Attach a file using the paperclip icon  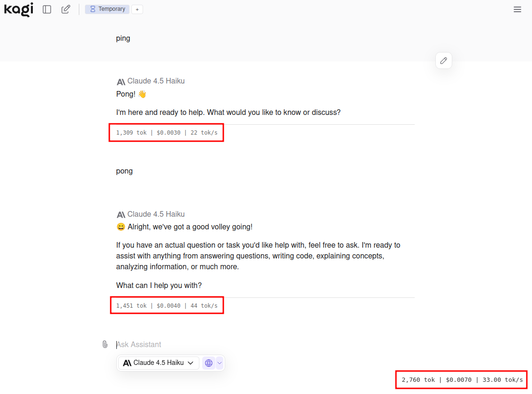[x=105, y=344]
